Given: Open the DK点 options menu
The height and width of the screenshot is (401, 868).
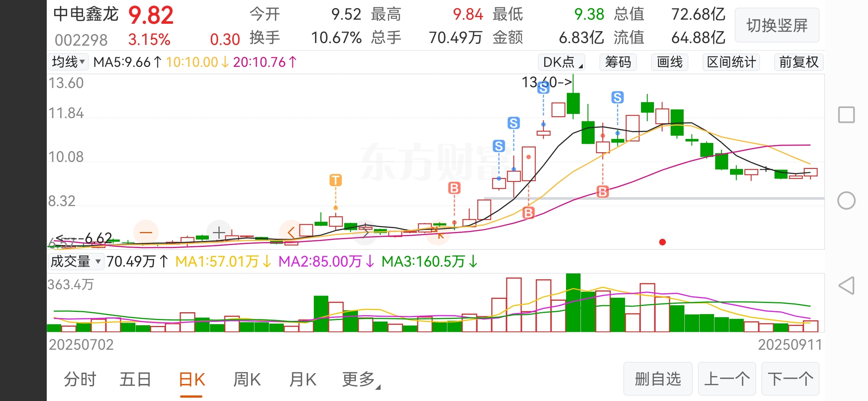Looking at the screenshot, I should click(x=561, y=62).
